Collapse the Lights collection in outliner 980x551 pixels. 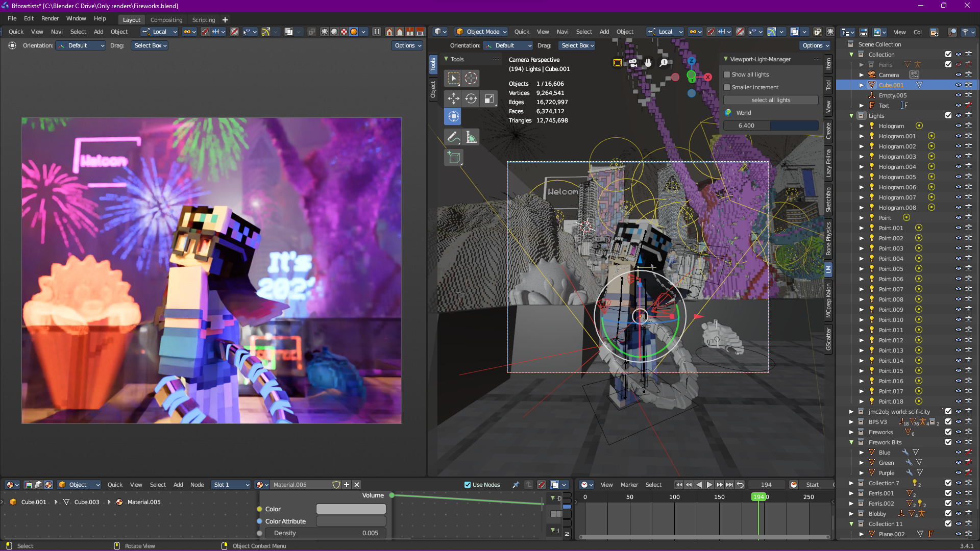tap(851, 116)
